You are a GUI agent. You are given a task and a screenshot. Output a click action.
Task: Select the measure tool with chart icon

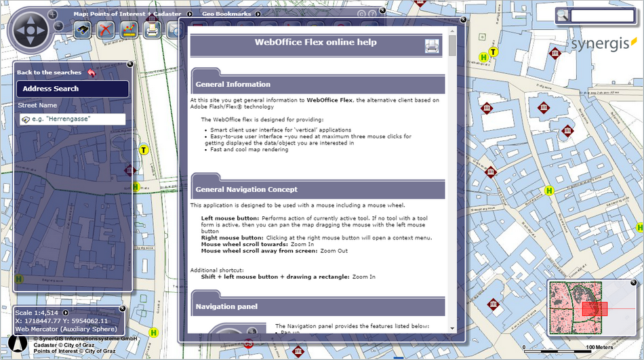point(129,30)
